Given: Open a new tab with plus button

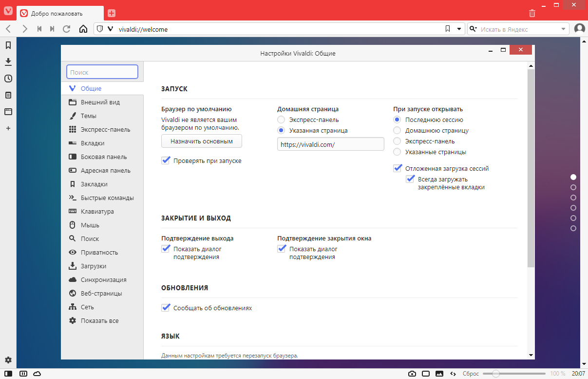Looking at the screenshot, I should 112,13.
